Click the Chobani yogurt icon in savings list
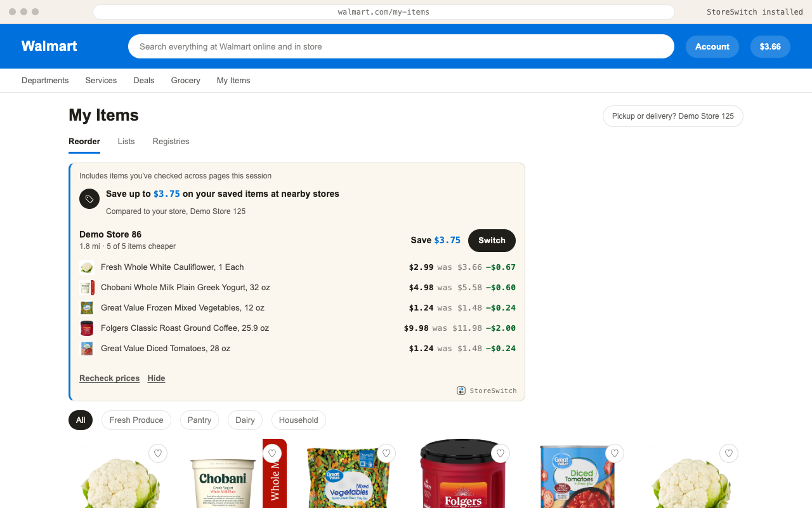This screenshot has height=508, width=812. 87,288
